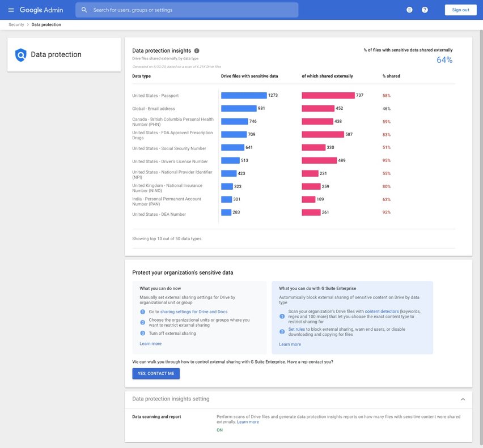Select the Global - Email address row label
Viewport: 483px width, 448px height.
point(154,109)
